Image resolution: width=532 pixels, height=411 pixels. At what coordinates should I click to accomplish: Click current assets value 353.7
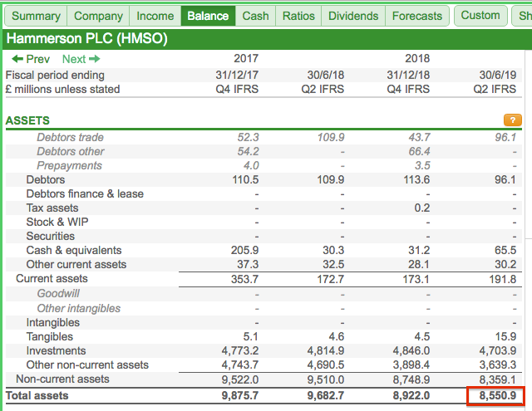coord(244,279)
